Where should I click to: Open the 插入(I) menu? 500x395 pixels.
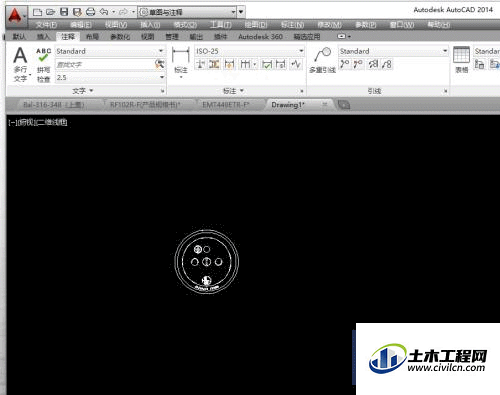(150, 25)
